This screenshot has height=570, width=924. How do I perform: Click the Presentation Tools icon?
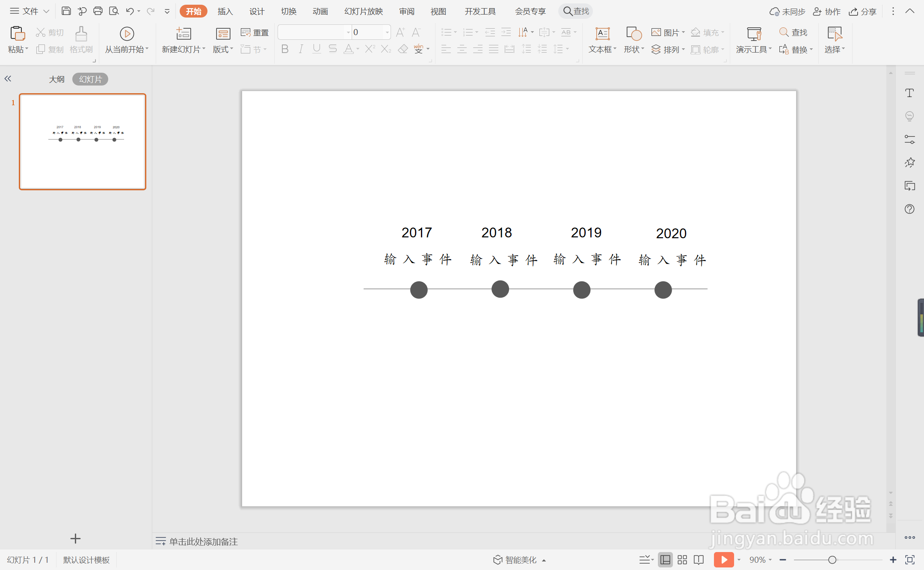[754, 34]
